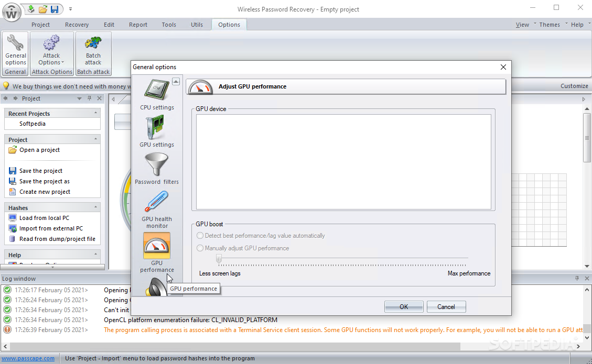The width and height of the screenshot is (592, 364).
Task: Switch to the Edit ribbon tab
Action: [109, 25]
